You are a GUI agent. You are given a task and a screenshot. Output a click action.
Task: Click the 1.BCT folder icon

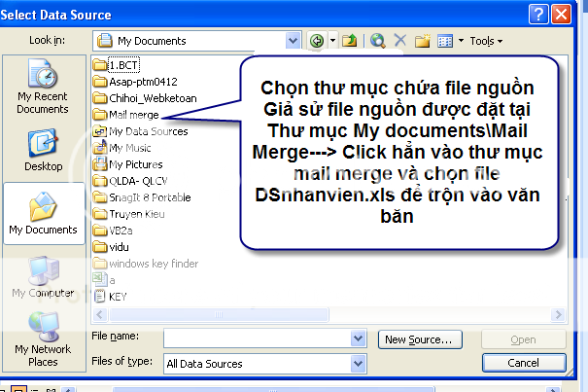click(100, 65)
